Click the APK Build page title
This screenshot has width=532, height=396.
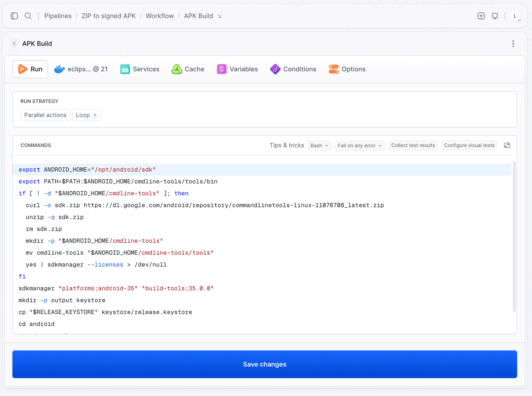click(37, 44)
